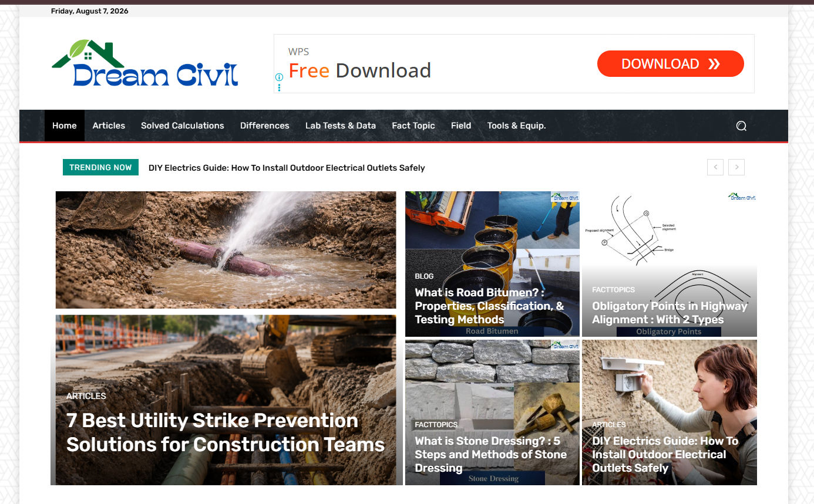Show next trending story arrow
This screenshot has width=814, height=504.
click(x=736, y=167)
